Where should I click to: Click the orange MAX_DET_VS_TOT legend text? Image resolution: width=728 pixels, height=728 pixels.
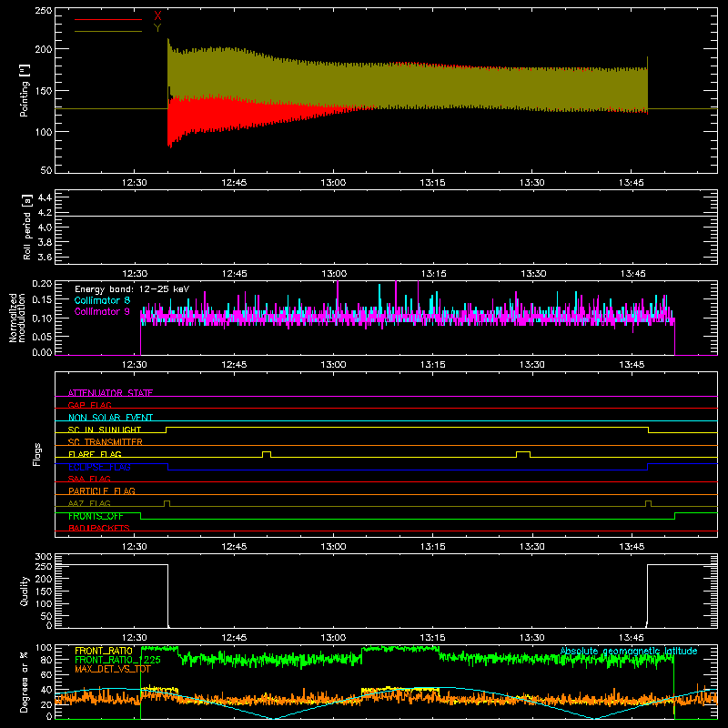tap(113, 669)
